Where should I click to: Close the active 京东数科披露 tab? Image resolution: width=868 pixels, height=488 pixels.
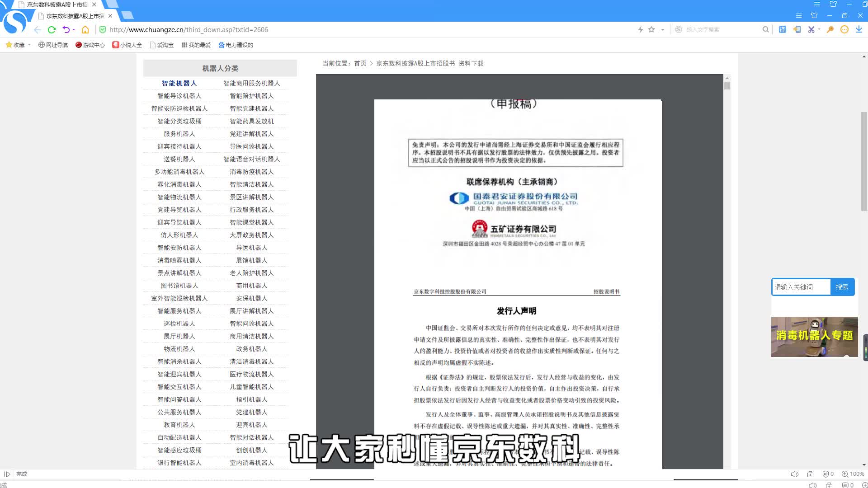[x=110, y=16]
